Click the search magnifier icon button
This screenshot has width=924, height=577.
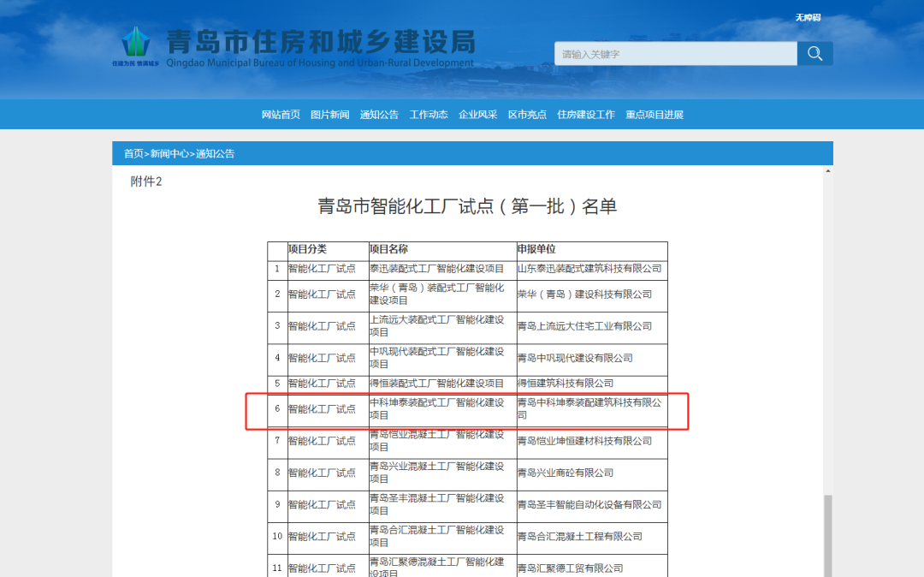coord(814,54)
